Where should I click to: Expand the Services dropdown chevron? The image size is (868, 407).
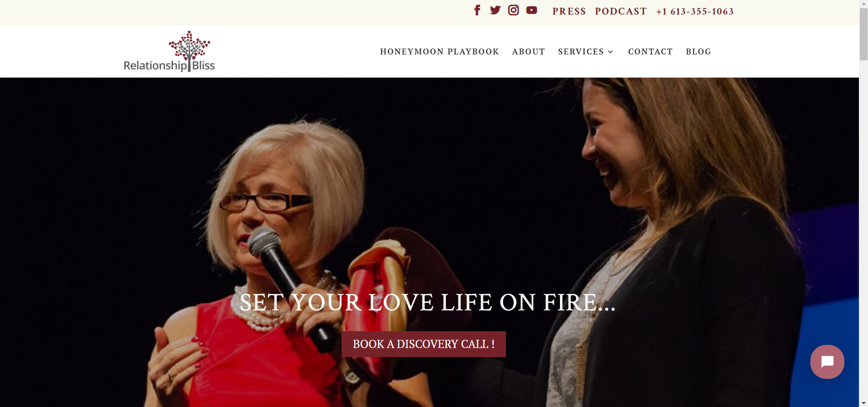tap(610, 52)
